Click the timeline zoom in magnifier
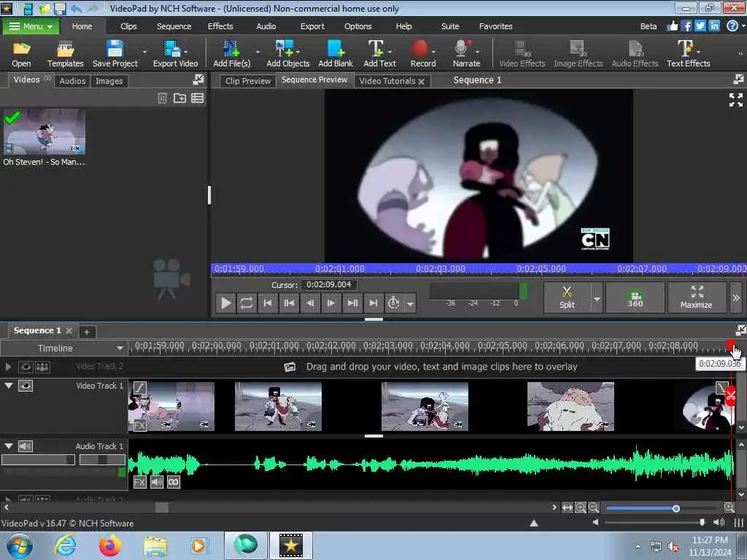 [729, 507]
